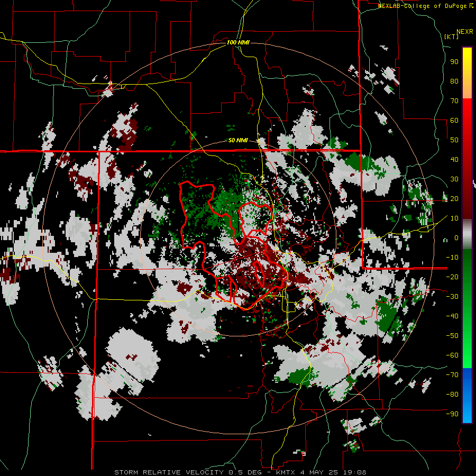
Task: Click the 30 value on velocity scale
Action: tap(454, 179)
